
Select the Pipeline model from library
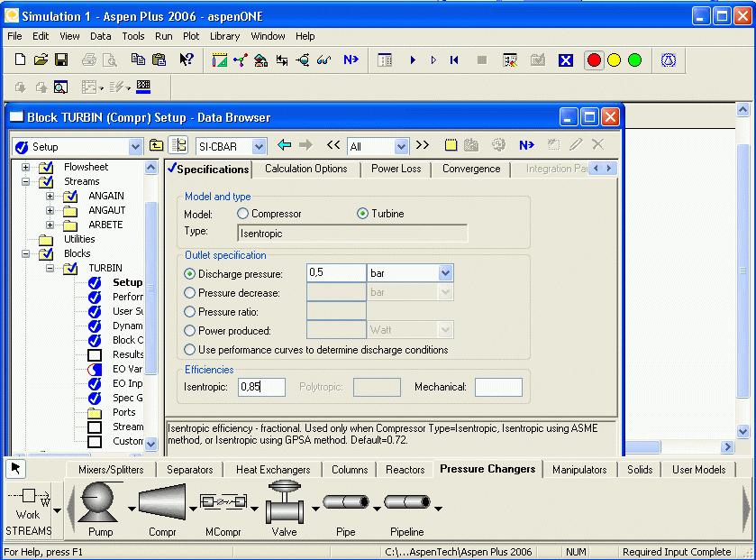point(407,509)
